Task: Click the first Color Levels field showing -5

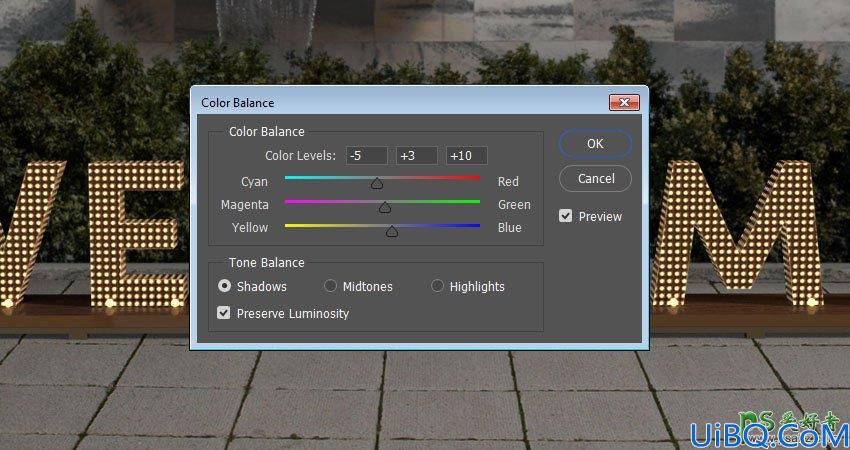Action: point(367,156)
